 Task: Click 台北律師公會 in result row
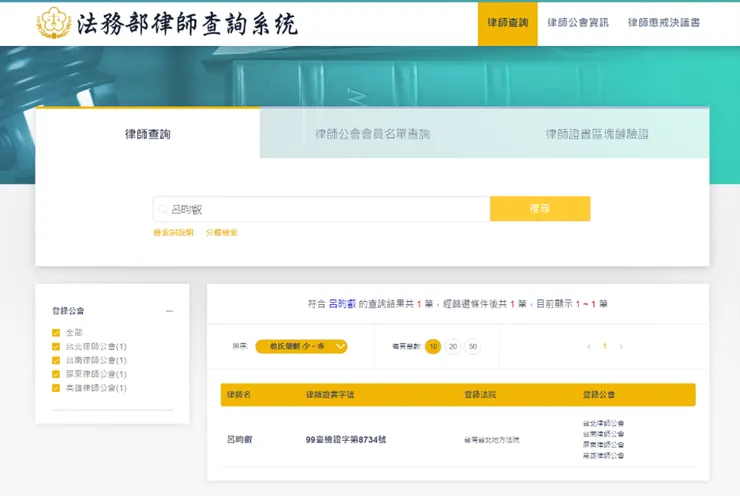pyautogui.click(x=603, y=423)
